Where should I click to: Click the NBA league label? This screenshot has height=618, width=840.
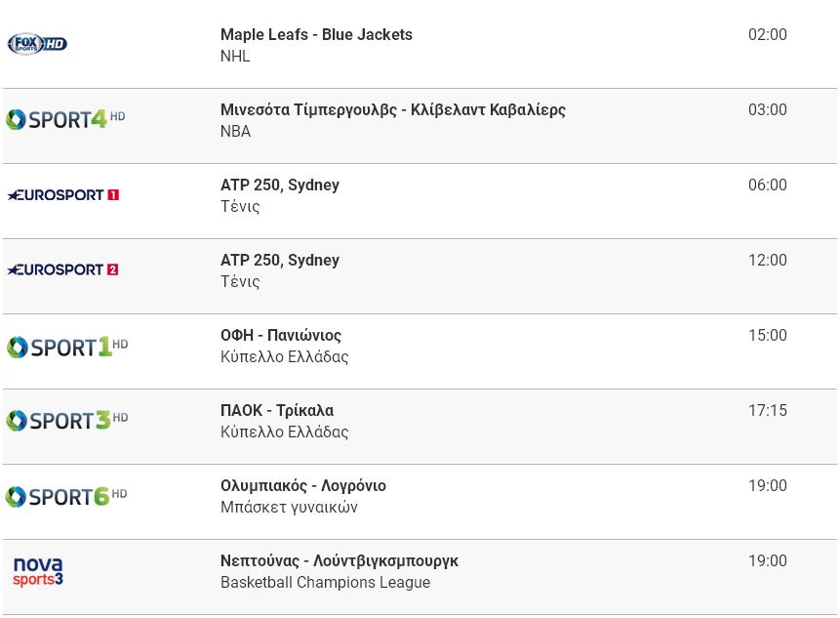tap(235, 132)
